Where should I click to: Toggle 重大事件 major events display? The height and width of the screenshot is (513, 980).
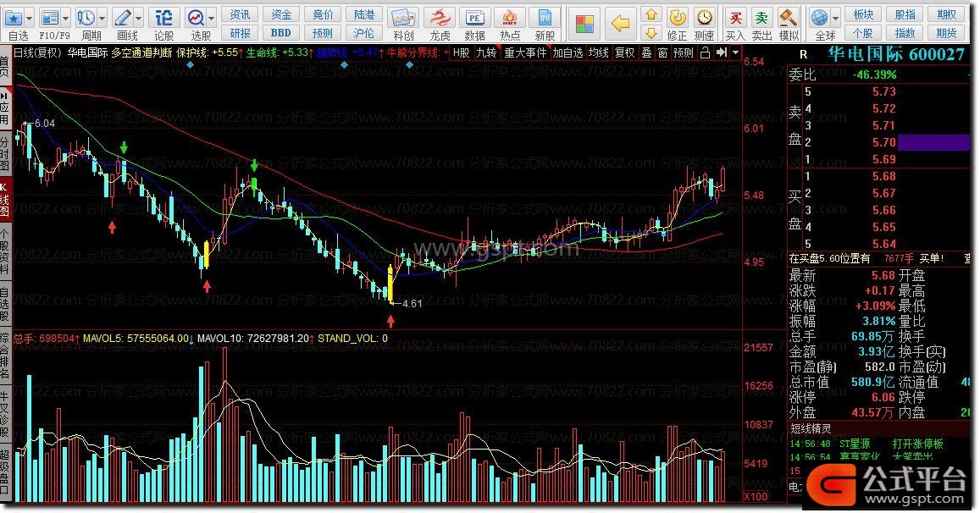[525, 53]
